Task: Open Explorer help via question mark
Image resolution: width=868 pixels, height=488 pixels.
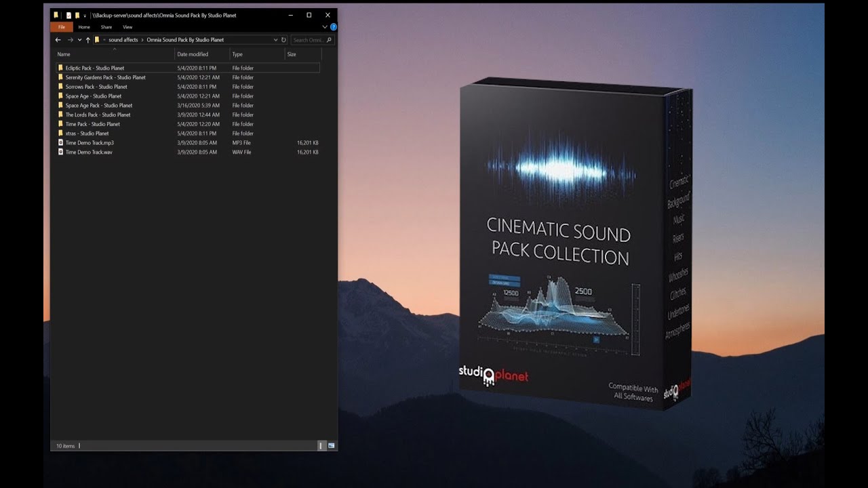Action: [x=333, y=27]
